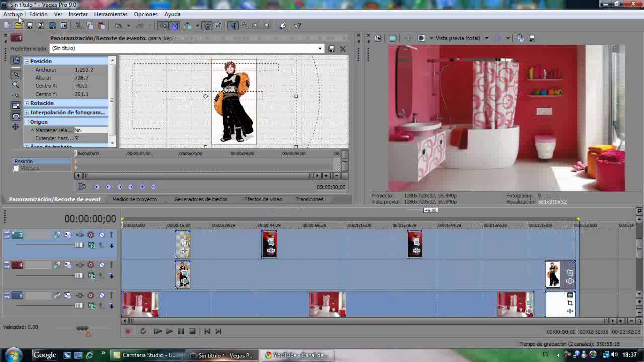Screen dimensions: 644x362
Task: Save the crop preset with disk icon
Action: click(x=331, y=49)
